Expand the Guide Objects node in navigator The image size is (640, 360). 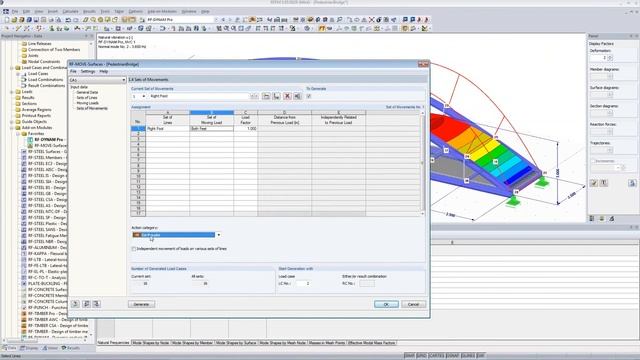coord(12,122)
